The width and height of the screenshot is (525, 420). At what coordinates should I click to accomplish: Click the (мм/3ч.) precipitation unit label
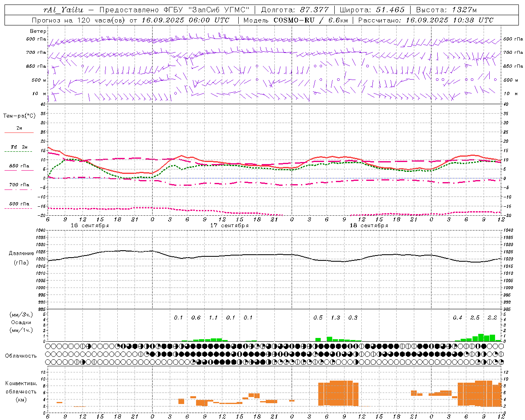tap(21, 315)
